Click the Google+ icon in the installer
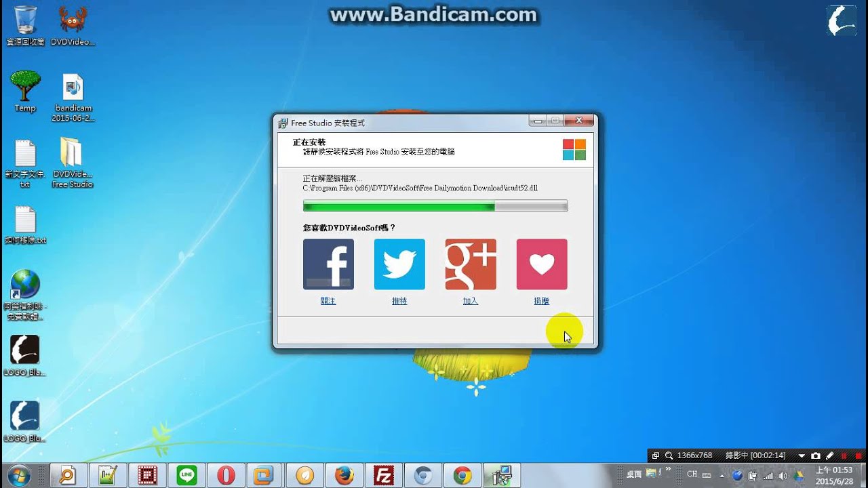Image resolution: width=868 pixels, height=488 pixels. point(471,264)
